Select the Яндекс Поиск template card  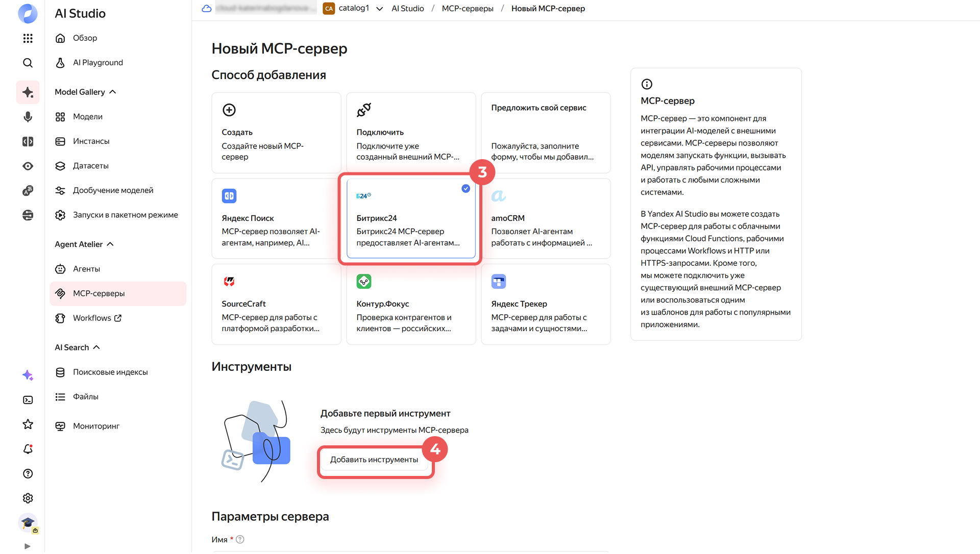point(276,218)
